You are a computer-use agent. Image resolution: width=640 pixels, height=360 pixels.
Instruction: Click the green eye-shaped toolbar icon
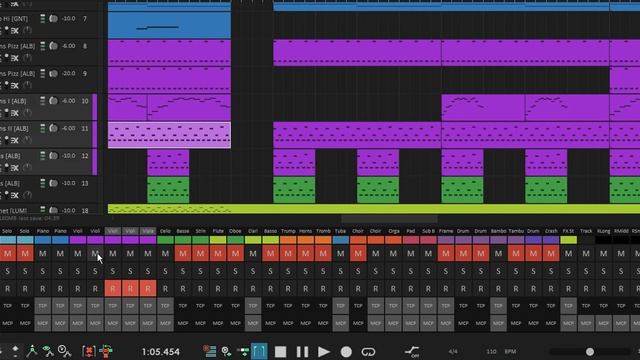[x=48, y=351]
